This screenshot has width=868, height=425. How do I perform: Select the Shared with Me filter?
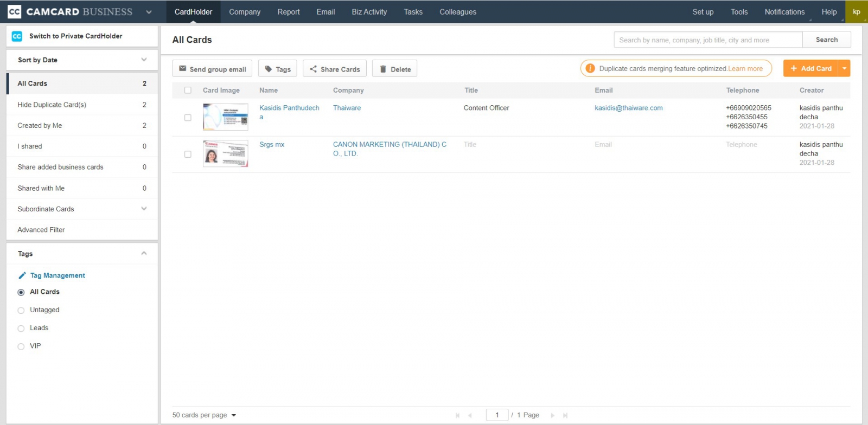point(82,188)
